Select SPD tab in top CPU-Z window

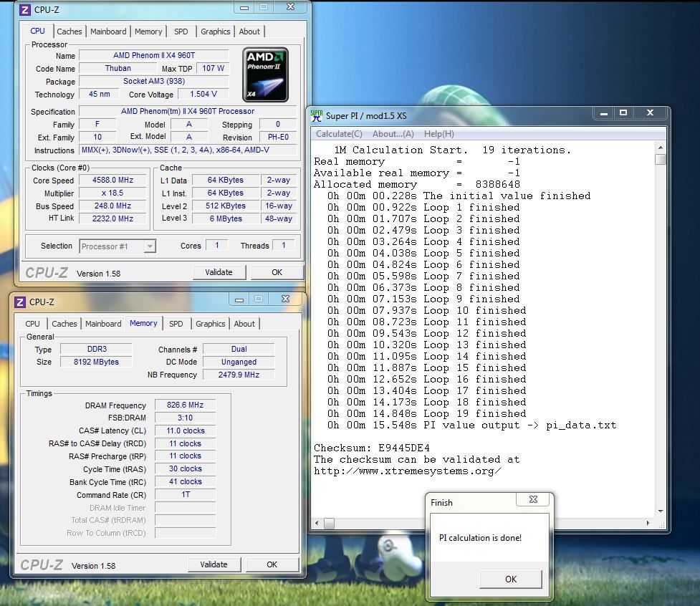[181, 32]
